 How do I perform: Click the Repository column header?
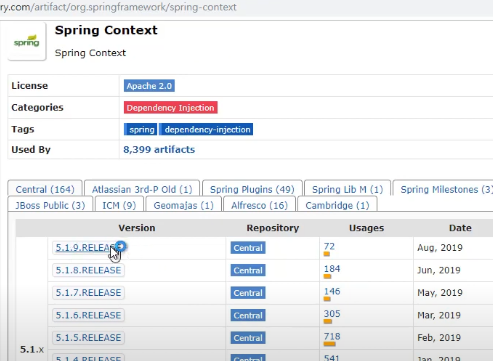point(273,228)
